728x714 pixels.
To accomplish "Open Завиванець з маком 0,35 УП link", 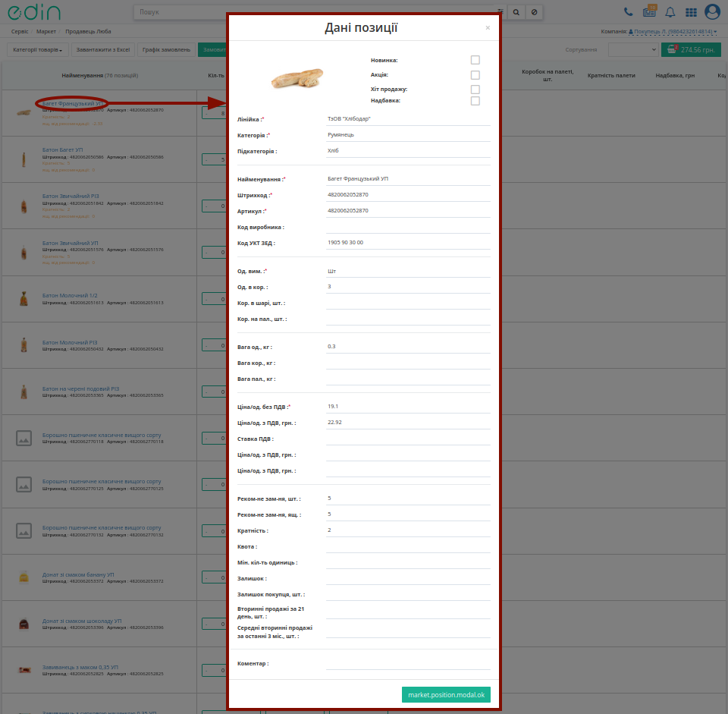I will point(80,667).
